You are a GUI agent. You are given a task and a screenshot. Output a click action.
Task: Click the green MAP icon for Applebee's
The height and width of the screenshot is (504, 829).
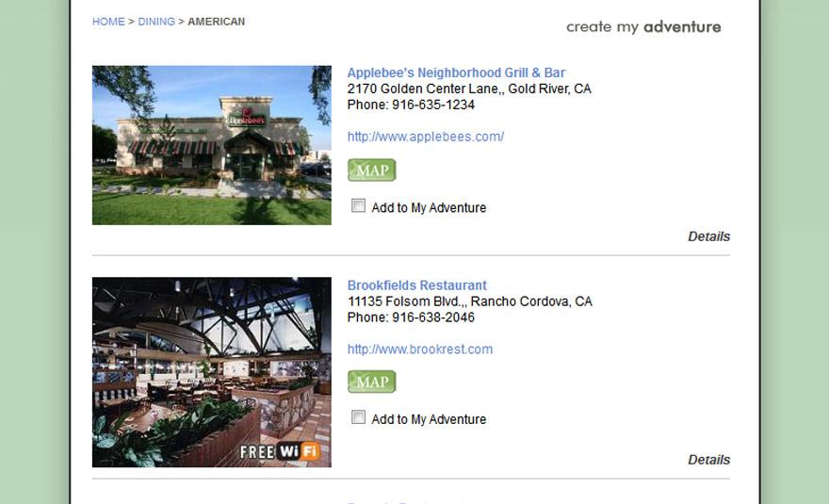pos(372,171)
